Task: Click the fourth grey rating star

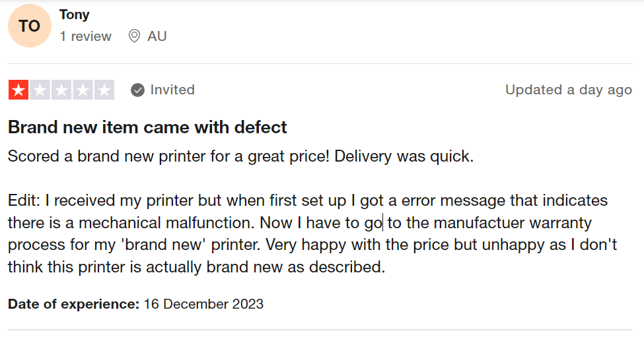Action: coord(83,90)
